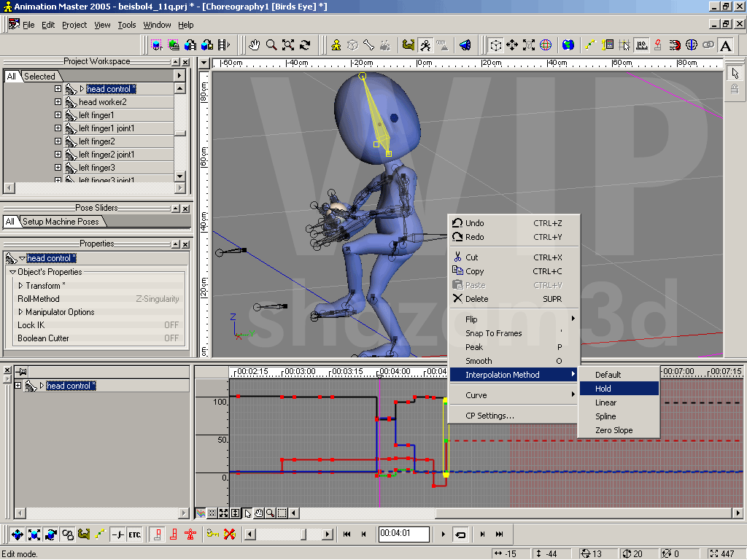747x560 pixels.
Task: Switch to Setup Machine Poses tab
Action: point(61,222)
